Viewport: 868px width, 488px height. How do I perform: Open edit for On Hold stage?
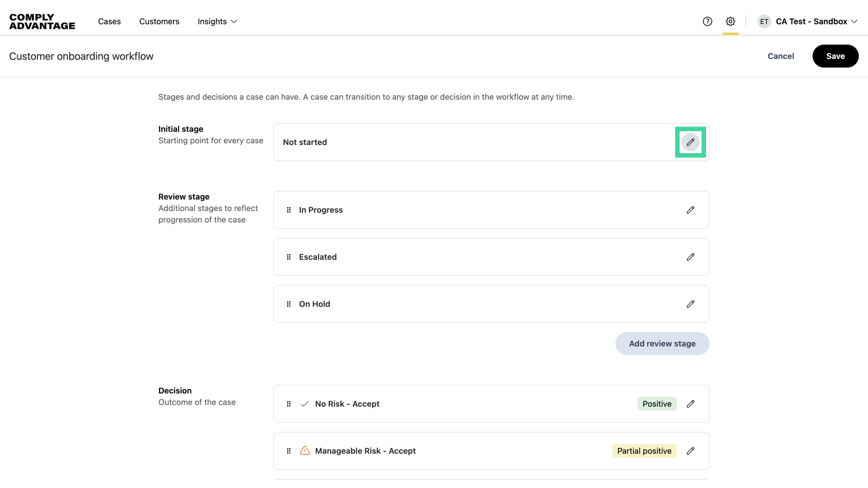690,304
